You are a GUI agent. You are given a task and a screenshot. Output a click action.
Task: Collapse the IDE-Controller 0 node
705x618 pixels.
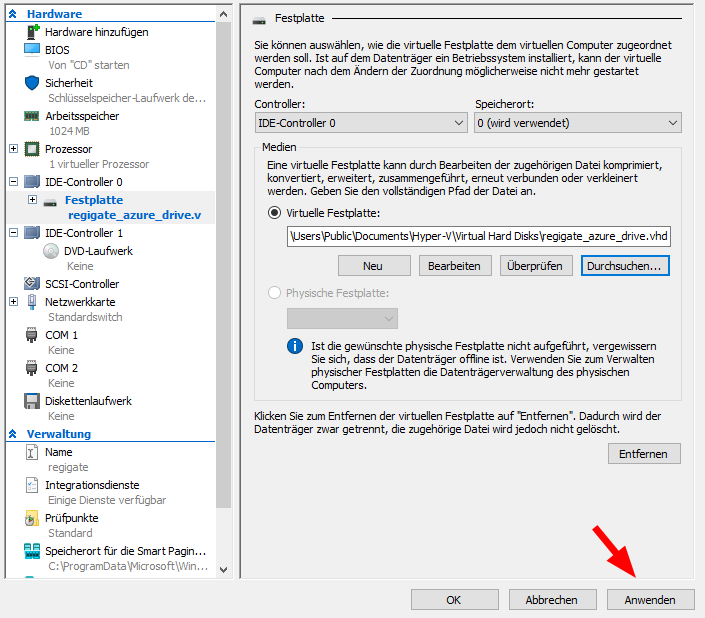click(13, 182)
